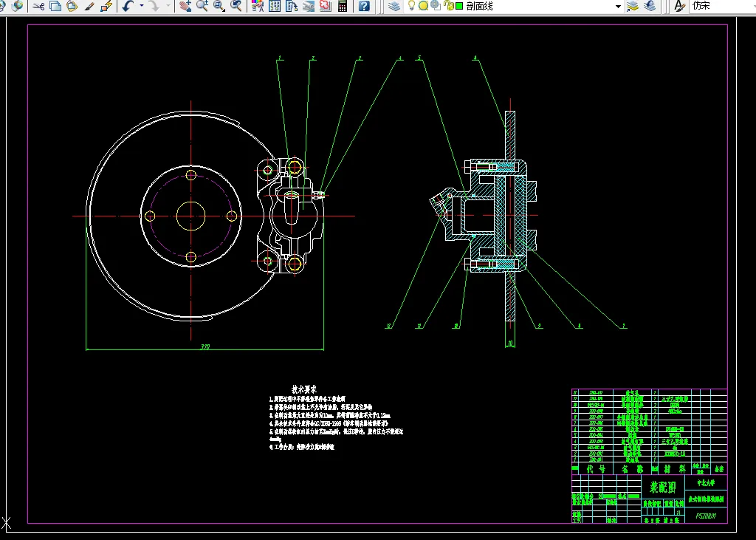Open the Undo history dropdown arrow

[140, 6]
